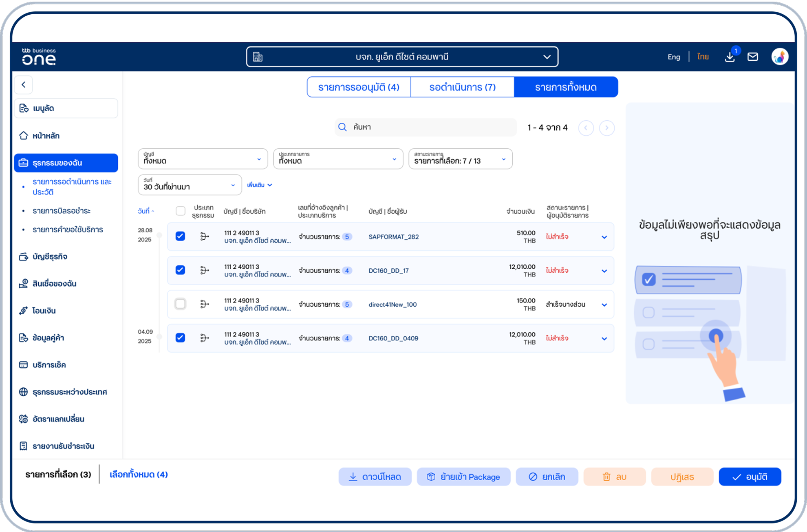807x532 pixels.
Task: Open the company selector dropdown
Action: coord(402,57)
